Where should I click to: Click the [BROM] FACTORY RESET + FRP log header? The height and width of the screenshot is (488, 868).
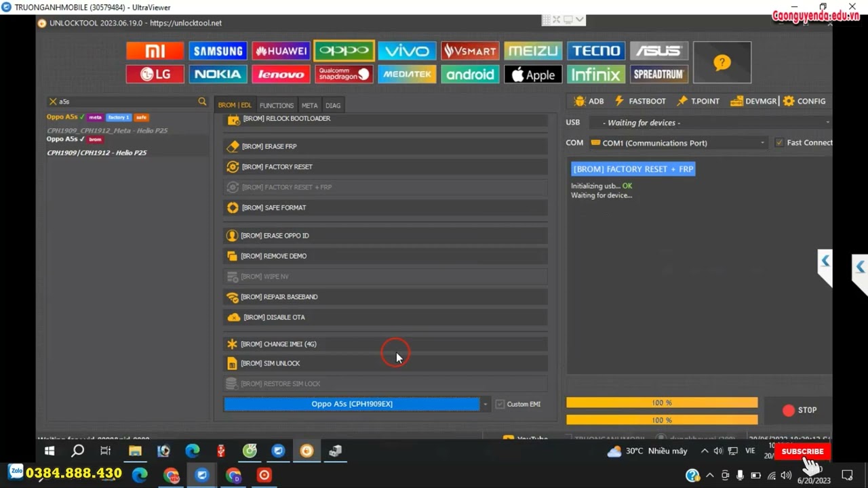point(633,169)
